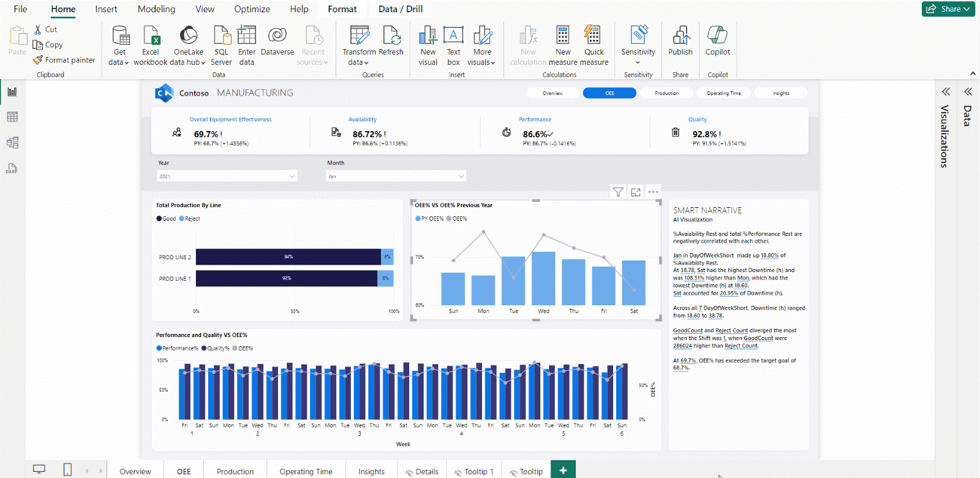Image resolution: width=980 pixels, height=478 pixels.
Task: Switch to Table view in sidebar
Action: pyautogui.click(x=12, y=117)
